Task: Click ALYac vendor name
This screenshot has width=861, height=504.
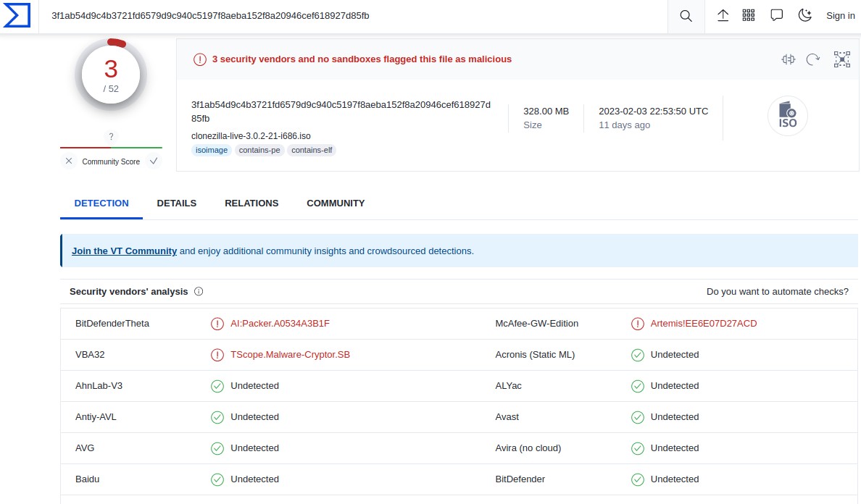Action: point(509,386)
